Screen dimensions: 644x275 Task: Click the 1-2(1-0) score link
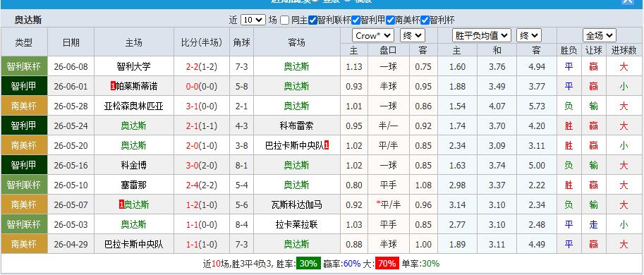tap(202, 204)
